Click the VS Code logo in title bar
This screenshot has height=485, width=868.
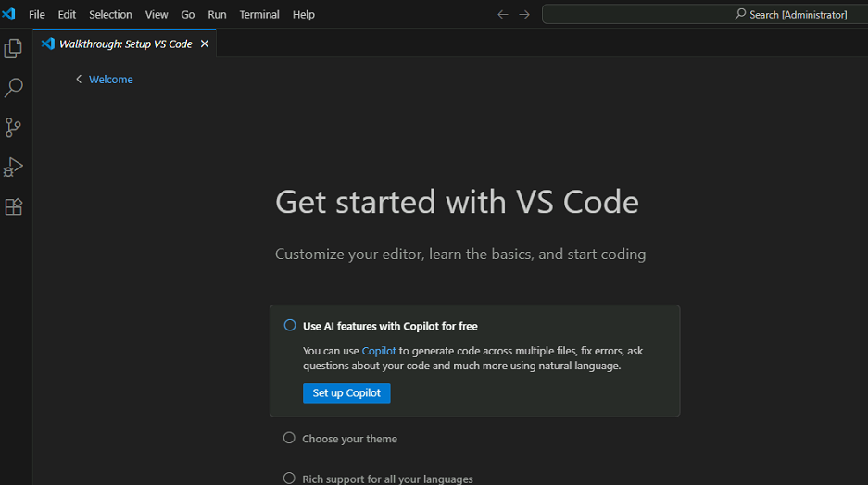9,14
